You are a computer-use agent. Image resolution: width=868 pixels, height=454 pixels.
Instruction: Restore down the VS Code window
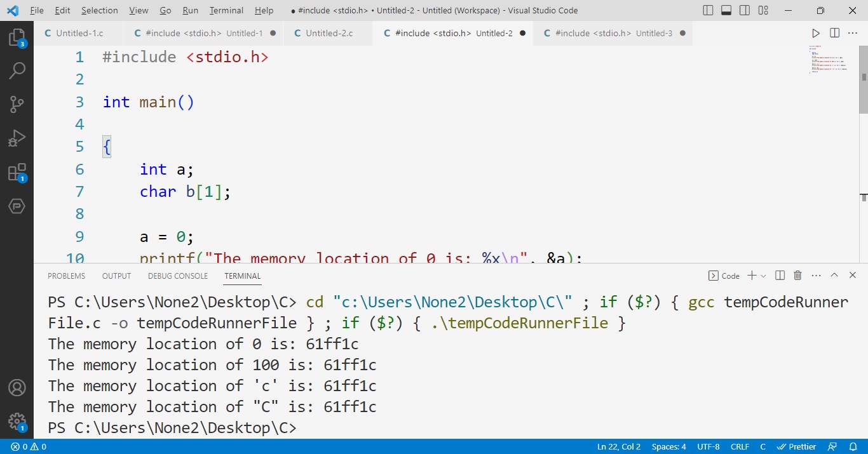pyautogui.click(x=820, y=10)
